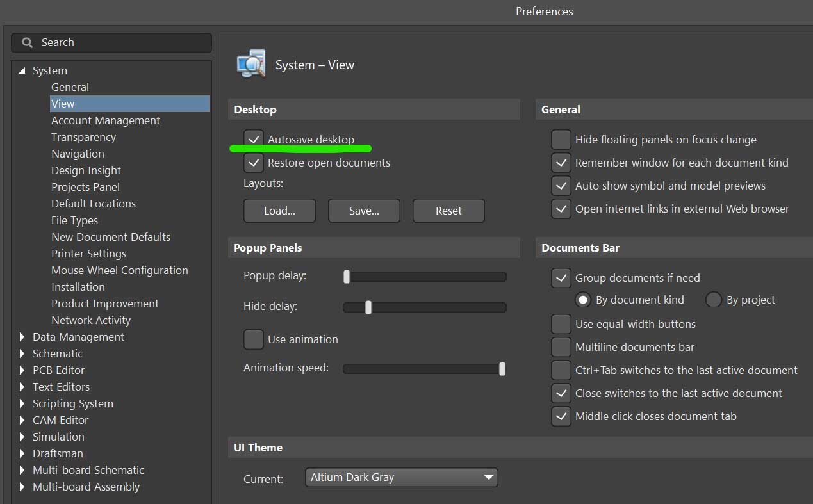This screenshot has width=813, height=504.
Task: Expand the Data Management tree node
Action: pos(22,337)
